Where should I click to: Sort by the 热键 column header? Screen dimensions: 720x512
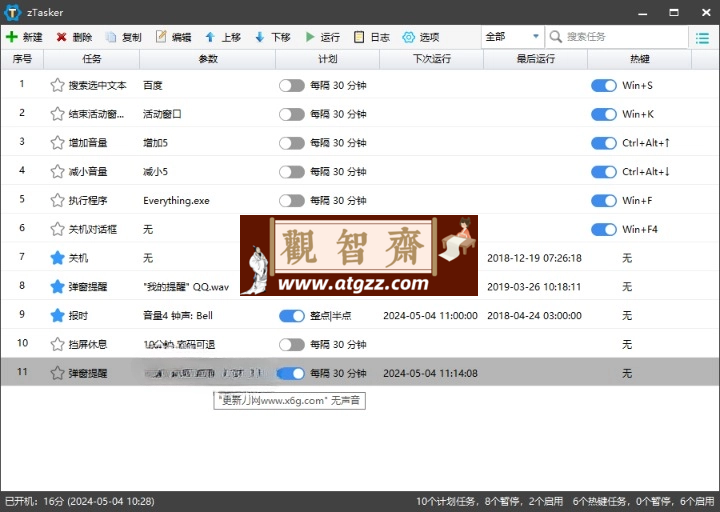[x=640, y=59]
